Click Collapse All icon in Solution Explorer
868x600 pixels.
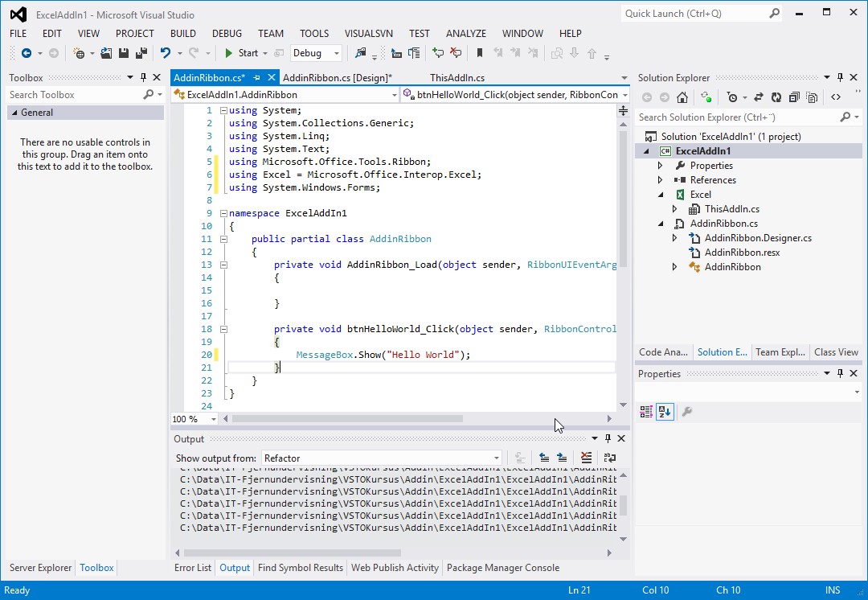click(x=794, y=97)
